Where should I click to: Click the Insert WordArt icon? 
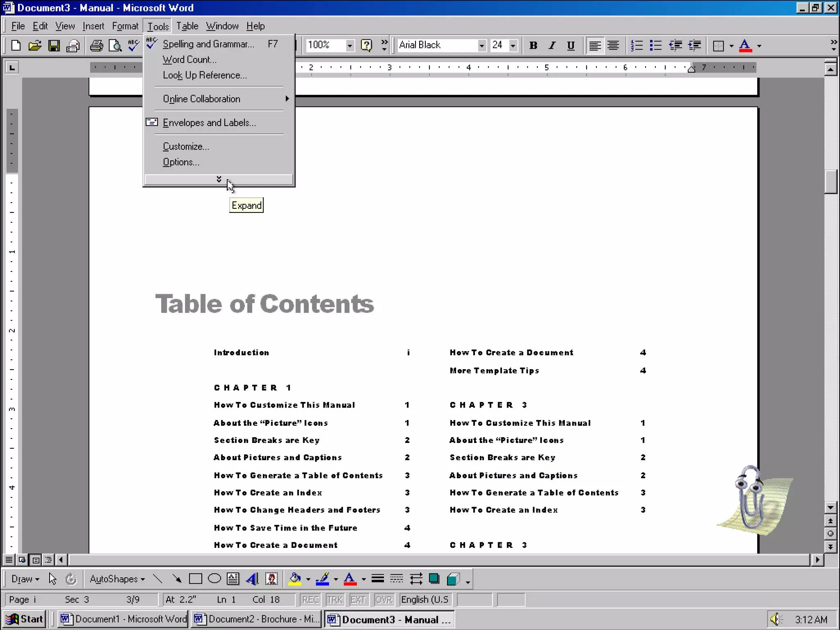pos(252,579)
